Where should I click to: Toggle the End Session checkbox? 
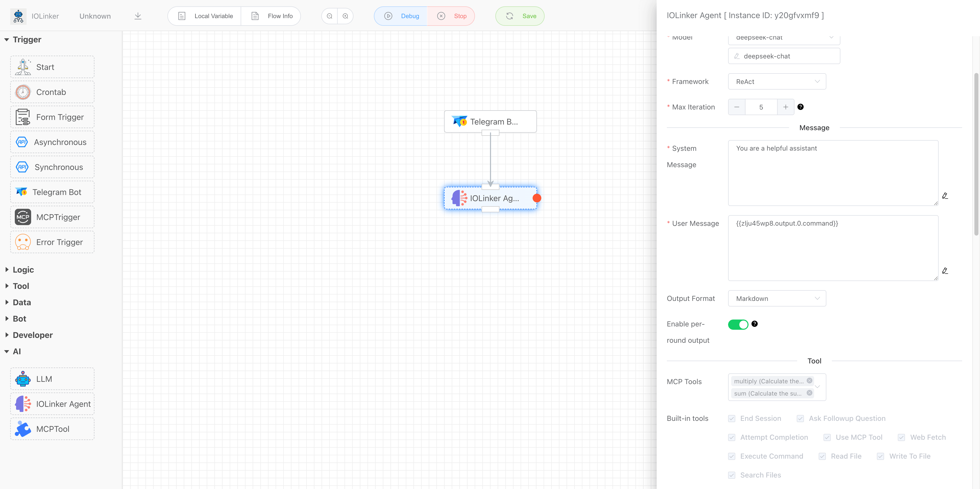pyautogui.click(x=732, y=419)
